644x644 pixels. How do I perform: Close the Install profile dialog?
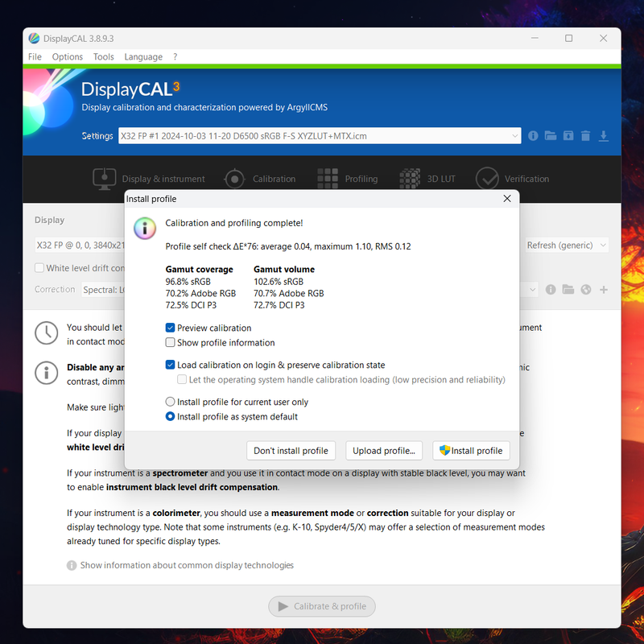pos(507,199)
